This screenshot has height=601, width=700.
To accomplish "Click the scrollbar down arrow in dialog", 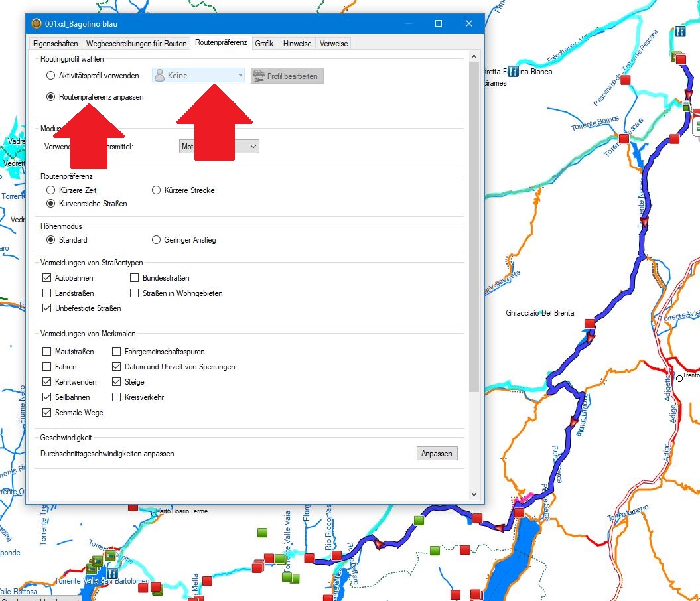I will (x=474, y=494).
